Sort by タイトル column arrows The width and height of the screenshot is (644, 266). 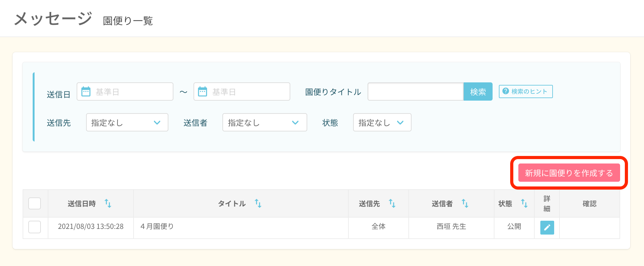[258, 203]
